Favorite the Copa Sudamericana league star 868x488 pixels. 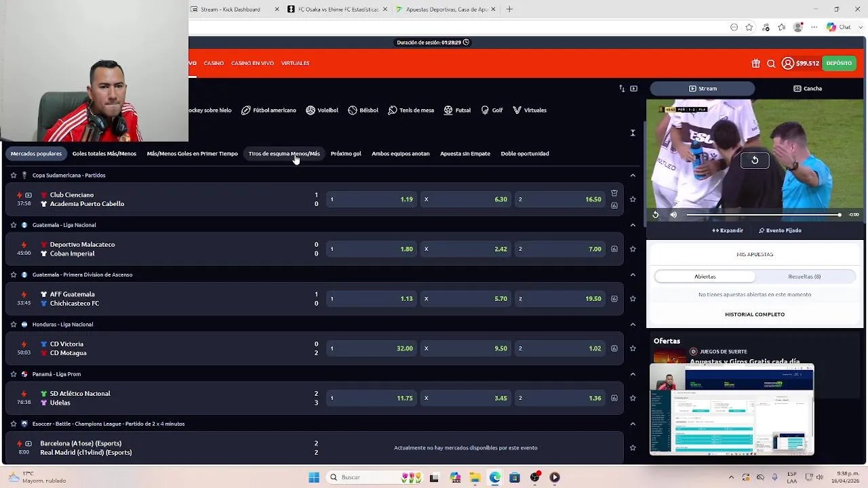coord(14,176)
